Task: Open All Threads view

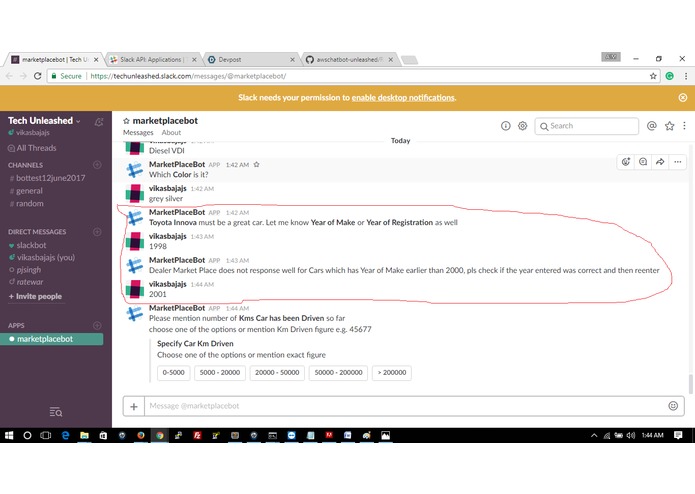Action: (32, 148)
